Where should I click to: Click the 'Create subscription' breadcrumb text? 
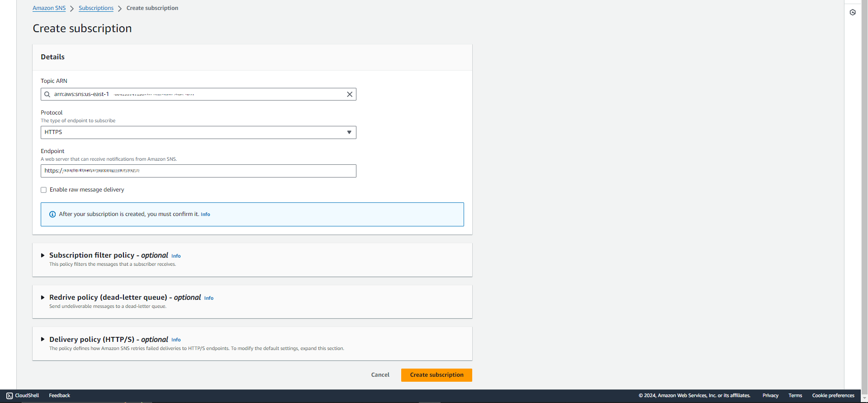[x=152, y=8]
